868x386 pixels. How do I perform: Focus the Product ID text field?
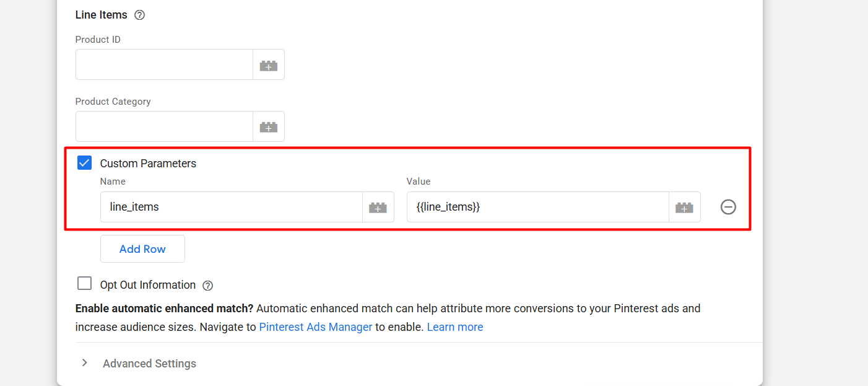pos(164,65)
